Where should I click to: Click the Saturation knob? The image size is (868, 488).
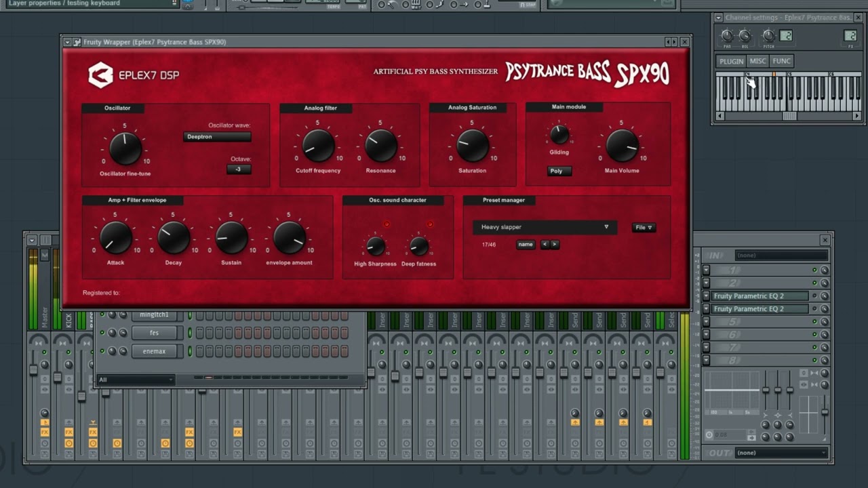473,145
